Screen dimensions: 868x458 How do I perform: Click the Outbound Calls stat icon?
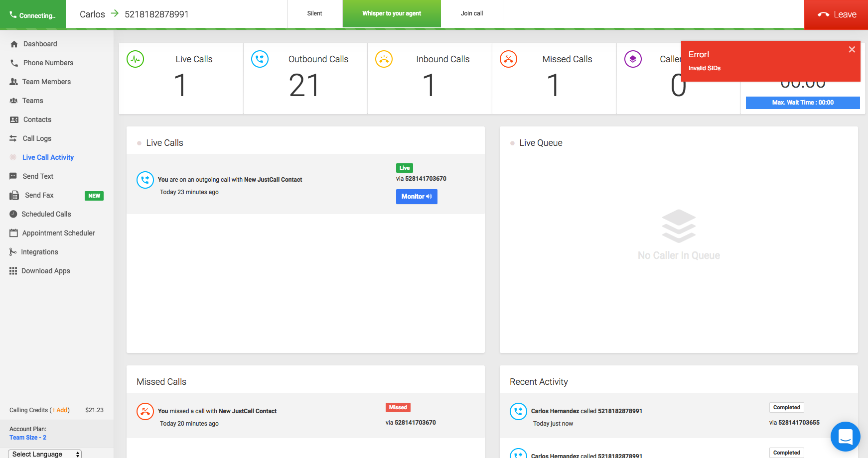point(260,59)
